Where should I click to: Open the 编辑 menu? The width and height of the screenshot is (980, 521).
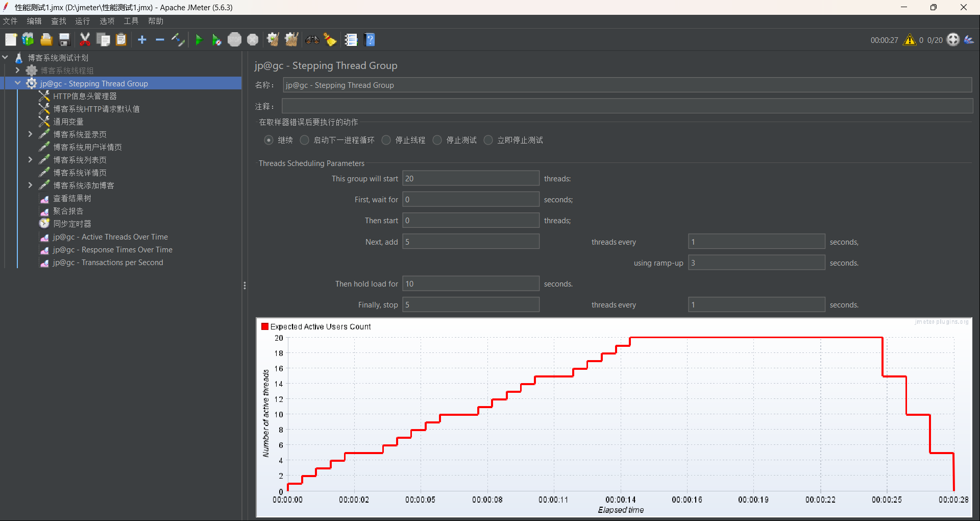(x=34, y=21)
